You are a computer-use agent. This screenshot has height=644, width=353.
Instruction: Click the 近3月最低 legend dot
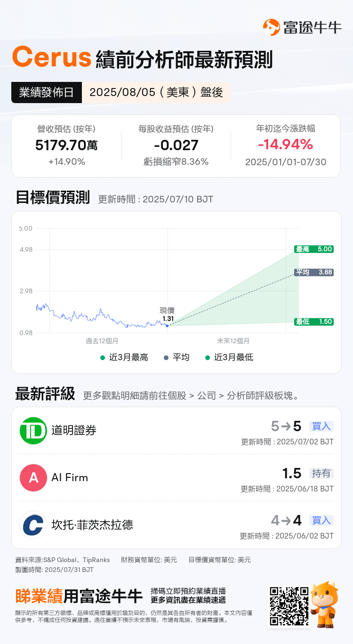(207, 358)
